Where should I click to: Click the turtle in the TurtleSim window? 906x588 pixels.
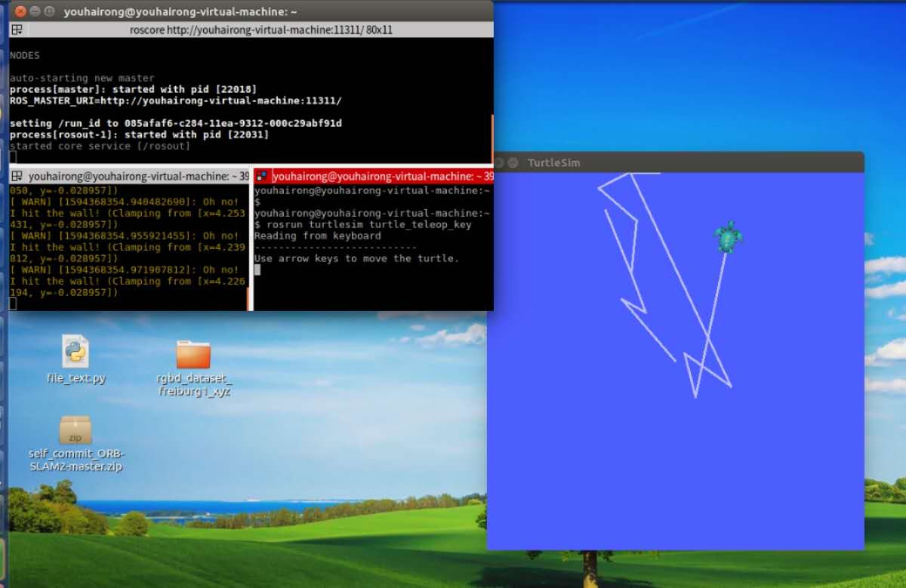click(x=728, y=237)
